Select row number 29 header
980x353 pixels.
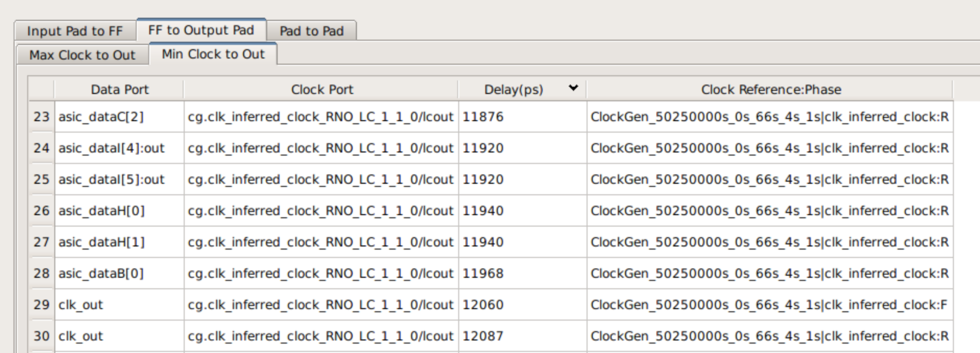[41, 304]
